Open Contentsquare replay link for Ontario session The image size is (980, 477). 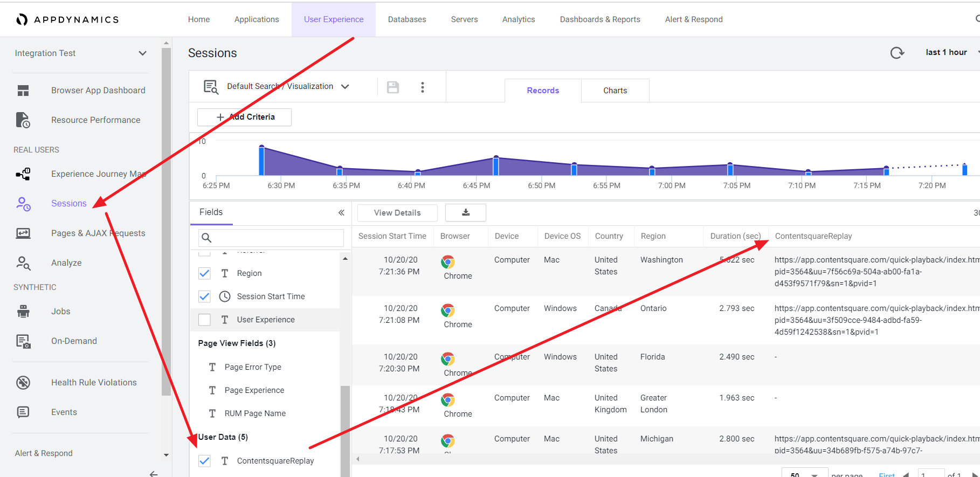tap(877, 320)
